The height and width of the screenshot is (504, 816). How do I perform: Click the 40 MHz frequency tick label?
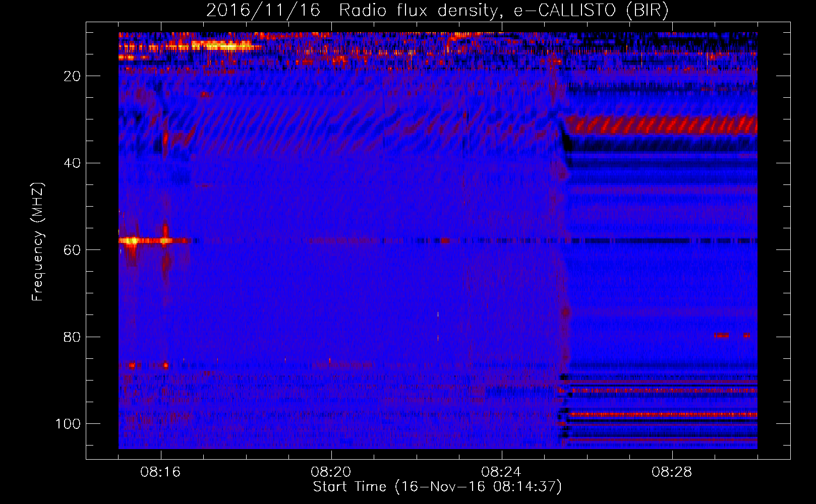pyautogui.click(x=72, y=163)
